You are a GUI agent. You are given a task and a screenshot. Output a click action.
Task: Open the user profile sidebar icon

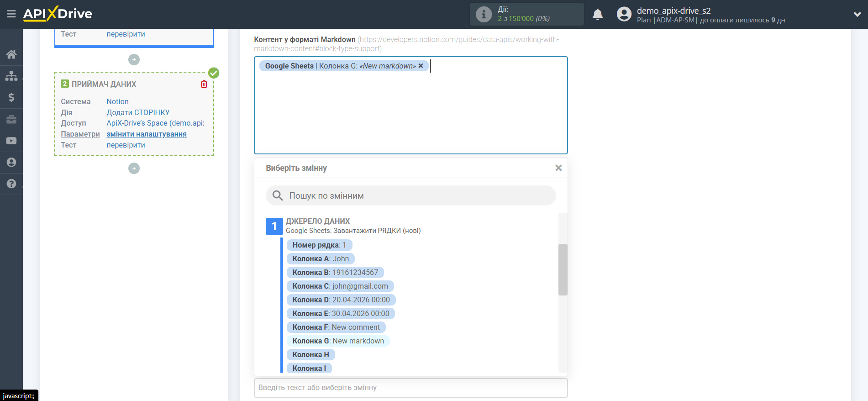[x=11, y=162]
